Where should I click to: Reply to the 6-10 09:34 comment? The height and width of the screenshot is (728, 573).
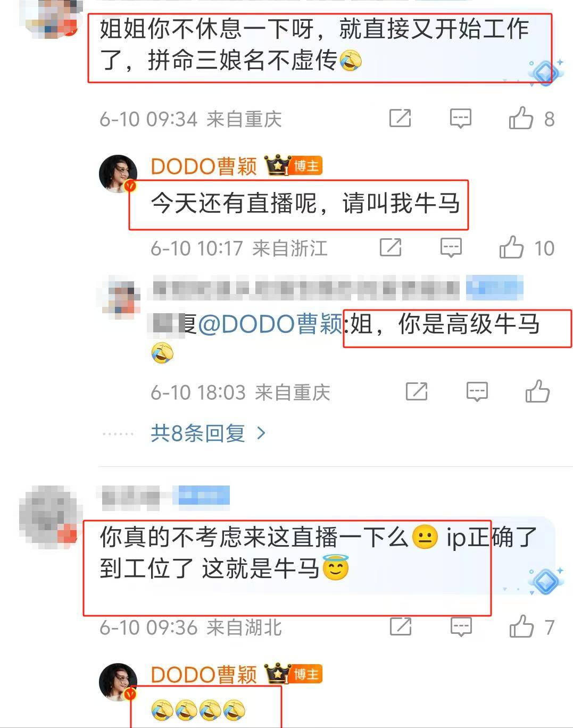tap(461, 118)
